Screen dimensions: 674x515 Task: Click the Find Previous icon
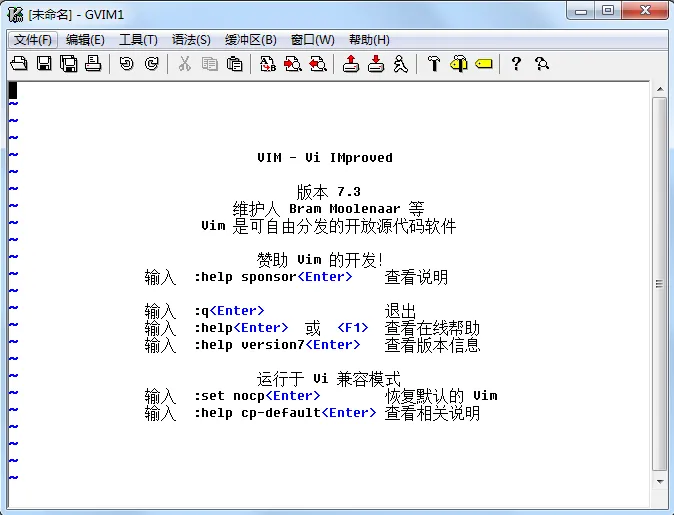tap(318, 64)
